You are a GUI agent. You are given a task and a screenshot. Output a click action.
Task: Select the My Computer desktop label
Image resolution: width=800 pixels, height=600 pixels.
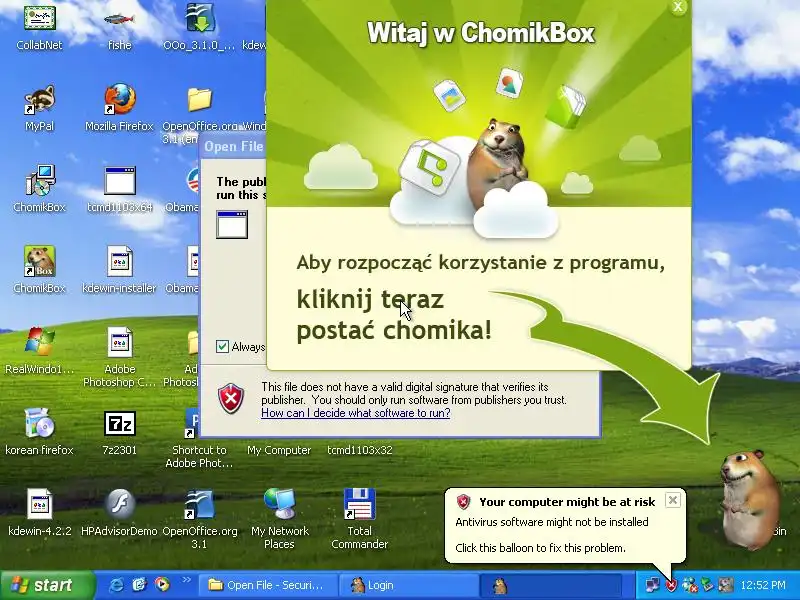click(x=279, y=450)
